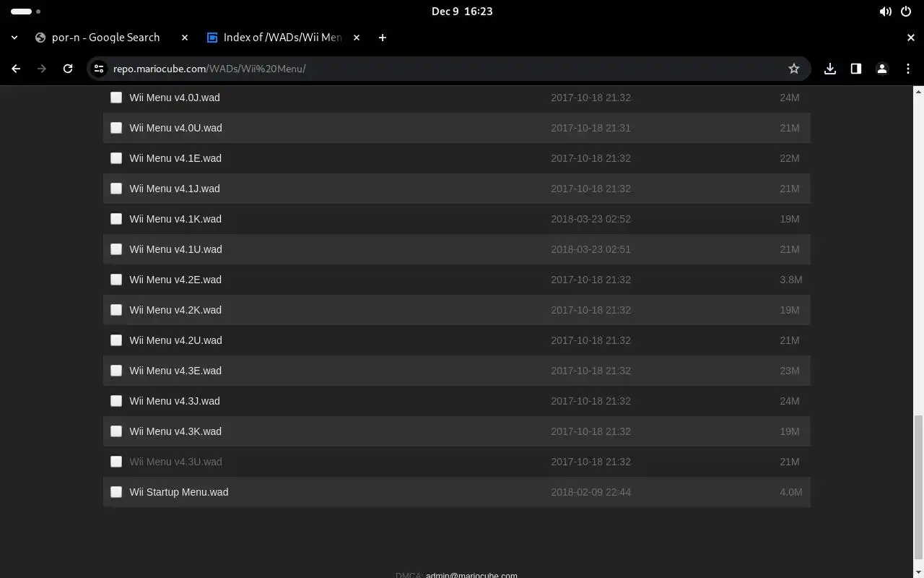Open the Chrome three-dot menu
Viewport: 924px width, 578px height.
point(908,69)
